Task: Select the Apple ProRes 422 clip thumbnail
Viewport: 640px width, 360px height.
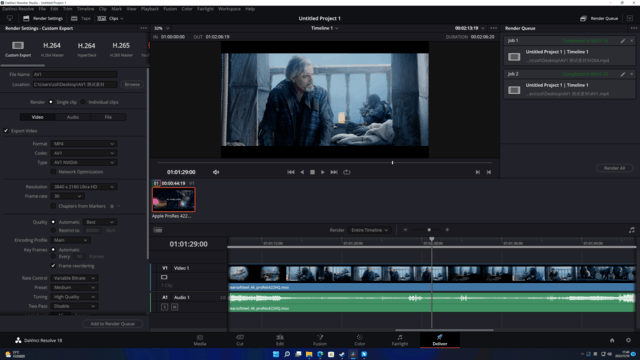Action: point(174,200)
